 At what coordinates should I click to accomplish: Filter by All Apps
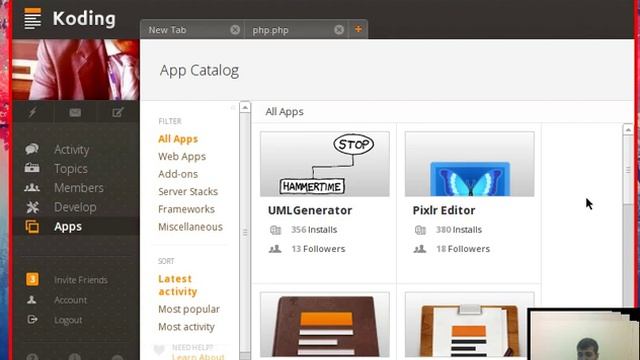coord(178,139)
